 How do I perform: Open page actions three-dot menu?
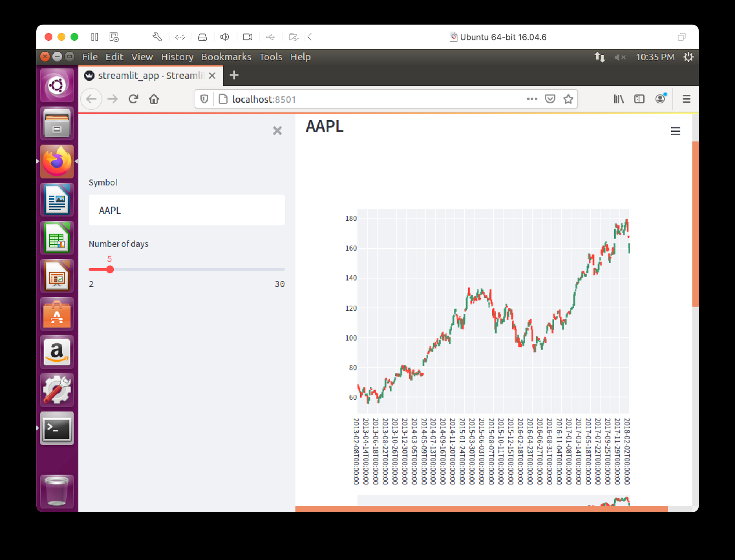click(x=532, y=99)
